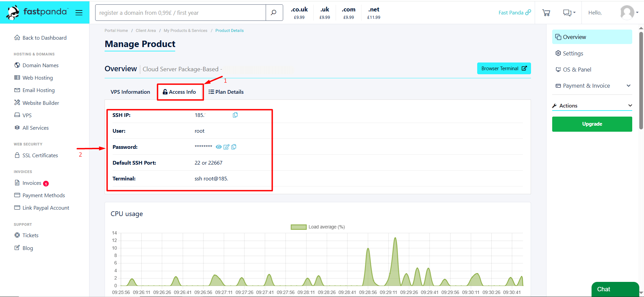Click the hamburger menu icon beside the logo
644x297 pixels.
(79, 13)
